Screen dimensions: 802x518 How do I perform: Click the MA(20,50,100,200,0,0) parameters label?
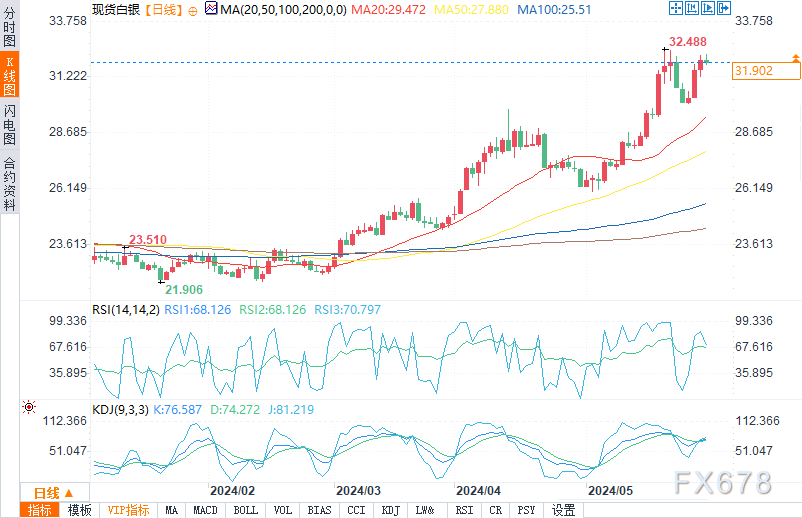click(283, 10)
